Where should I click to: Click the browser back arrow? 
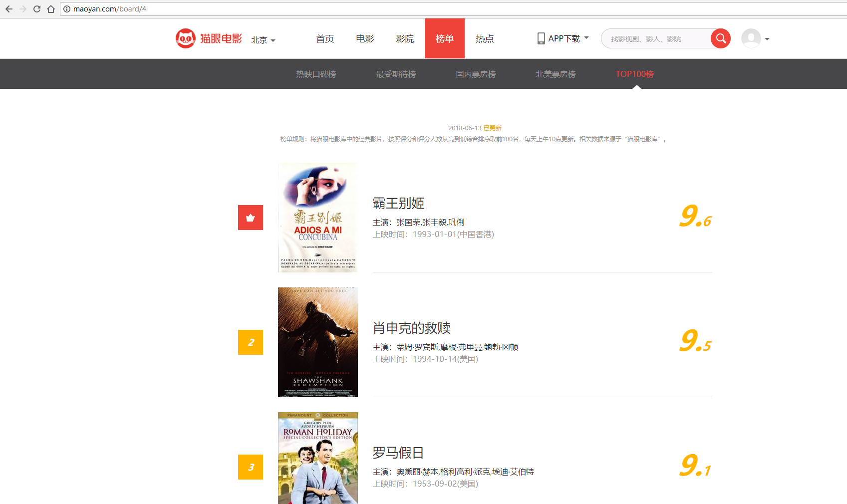click(8, 9)
